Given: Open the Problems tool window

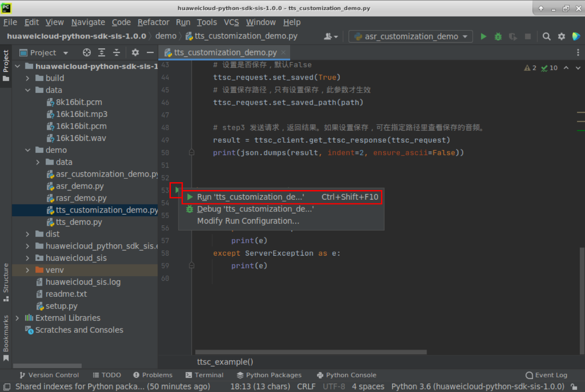Looking at the screenshot, I should [x=152, y=375].
